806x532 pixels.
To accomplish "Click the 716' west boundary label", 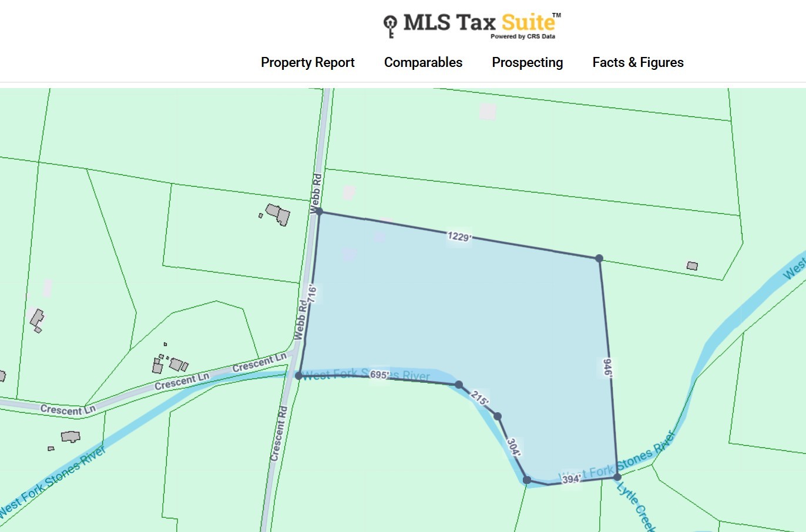I will 312,294.
